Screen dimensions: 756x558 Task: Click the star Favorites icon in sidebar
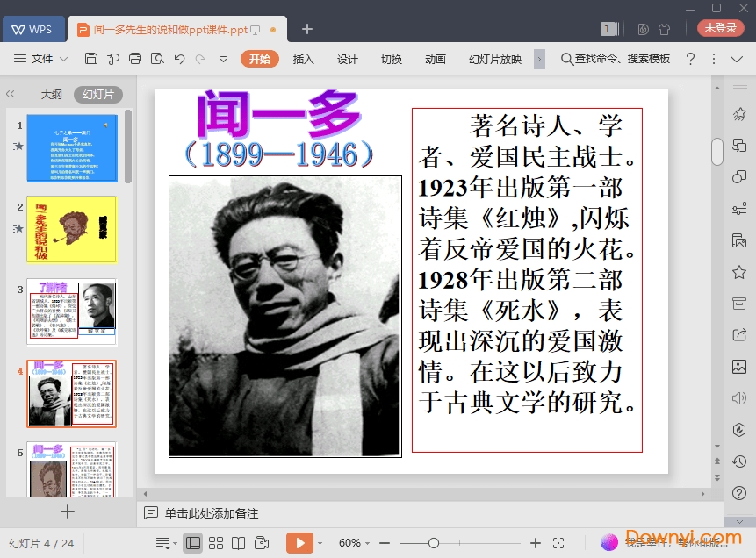pyautogui.click(x=739, y=272)
